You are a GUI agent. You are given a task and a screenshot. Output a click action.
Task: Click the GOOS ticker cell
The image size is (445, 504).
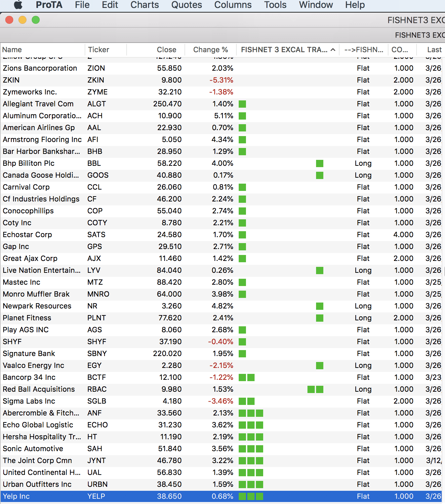coord(98,175)
